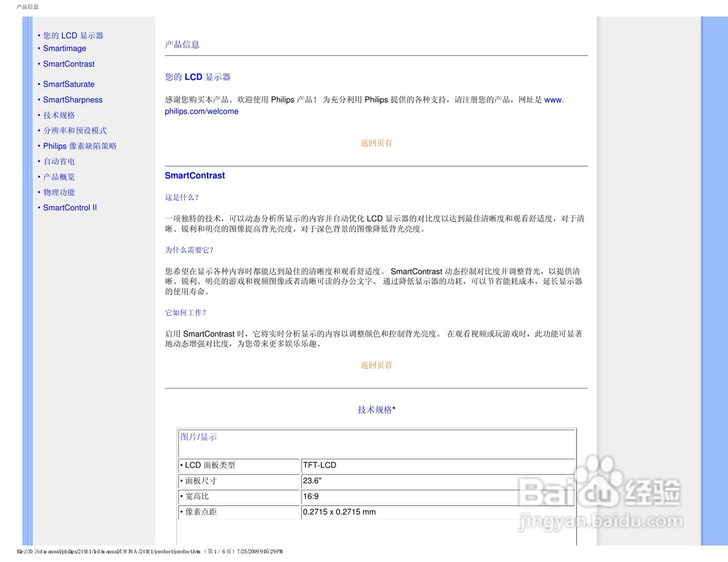This screenshot has height=562, width=728.
Task: Open Philips 像素缺陷策略 link
Action: click(80, 146)
